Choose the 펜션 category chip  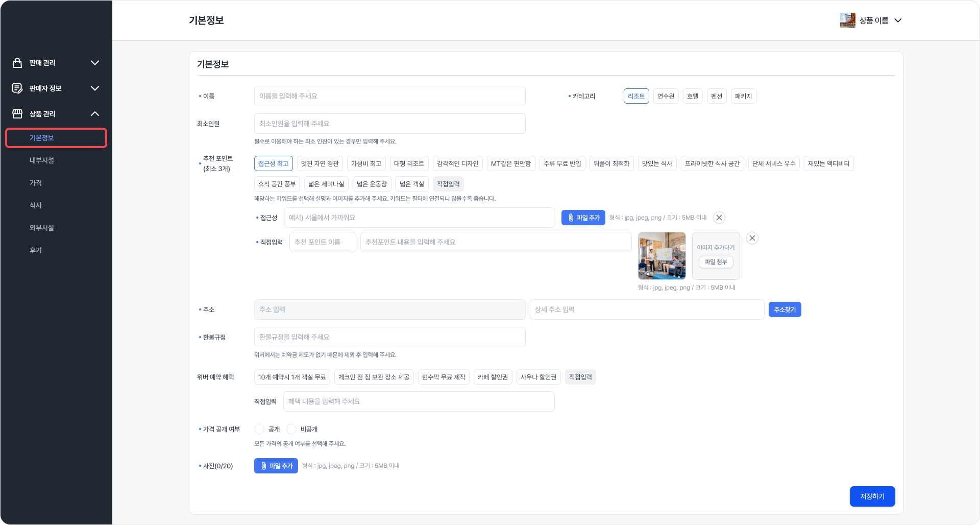[x=717, y=96]
